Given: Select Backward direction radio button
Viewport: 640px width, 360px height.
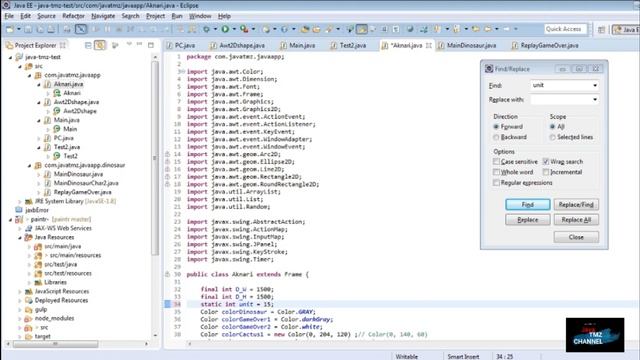Looking at the screenshot, I should pos(496,138).
